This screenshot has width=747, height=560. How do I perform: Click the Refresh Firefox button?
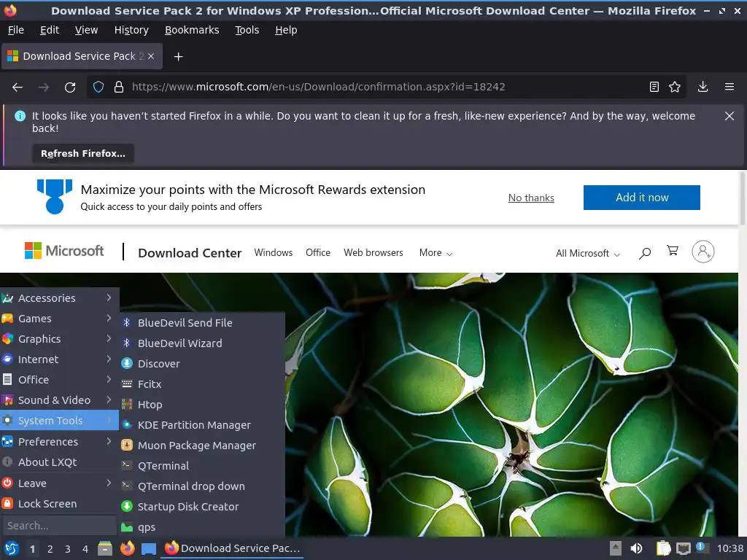click(x=83, y=154)
